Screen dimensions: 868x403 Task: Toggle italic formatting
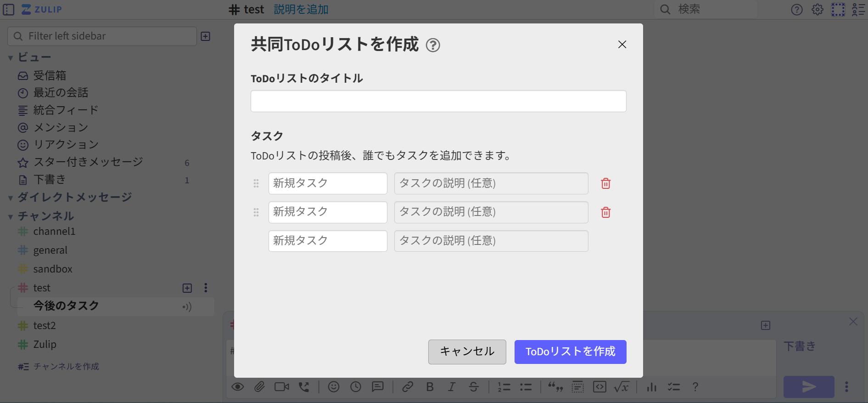452,387
